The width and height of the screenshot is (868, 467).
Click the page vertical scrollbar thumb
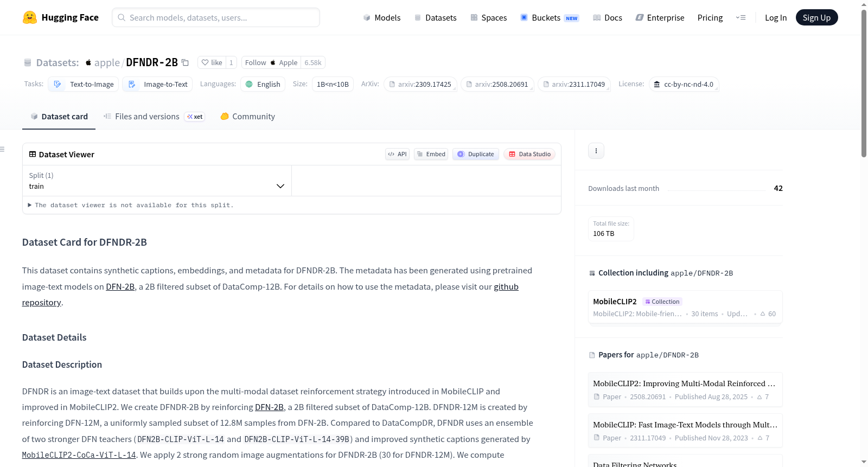[x=864, y=83]
